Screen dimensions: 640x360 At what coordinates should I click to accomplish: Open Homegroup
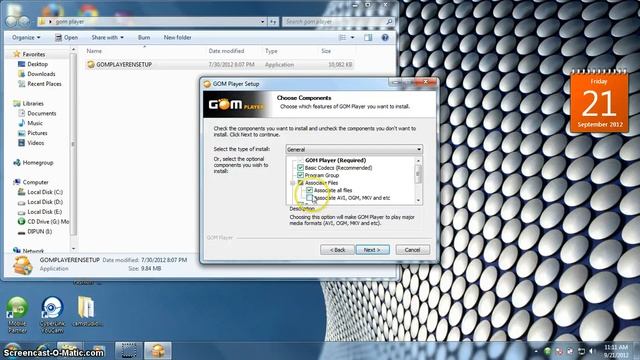pyautogui.click(x=38, y=162)
